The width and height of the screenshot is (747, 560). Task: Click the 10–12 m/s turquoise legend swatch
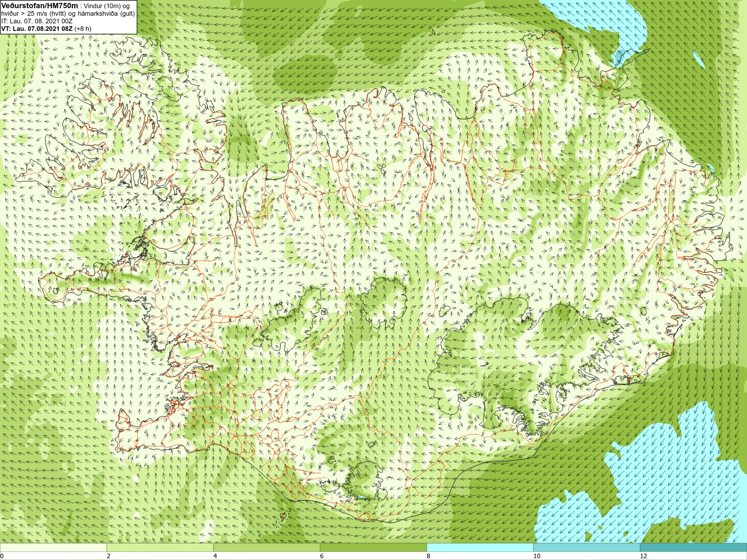(587, 548)
